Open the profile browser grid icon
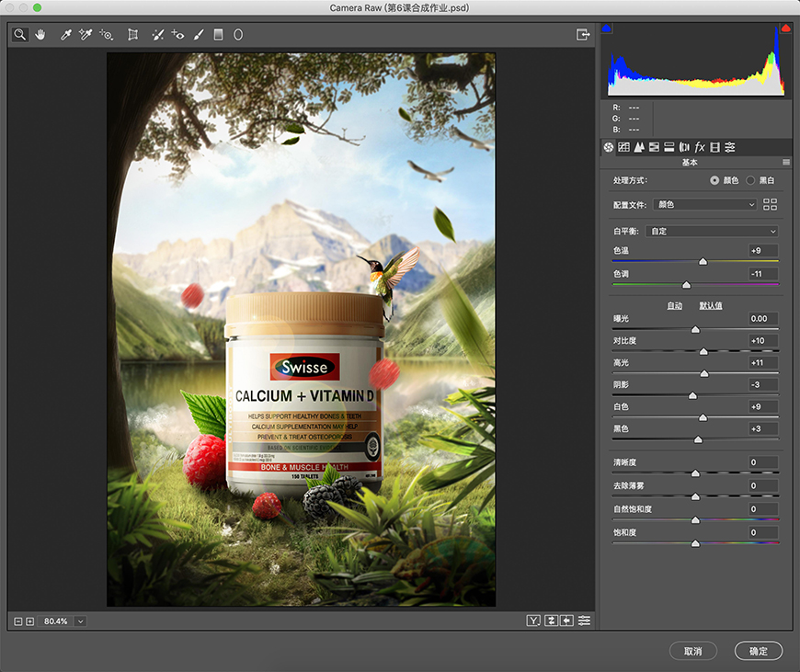 [x=770, y=205]
